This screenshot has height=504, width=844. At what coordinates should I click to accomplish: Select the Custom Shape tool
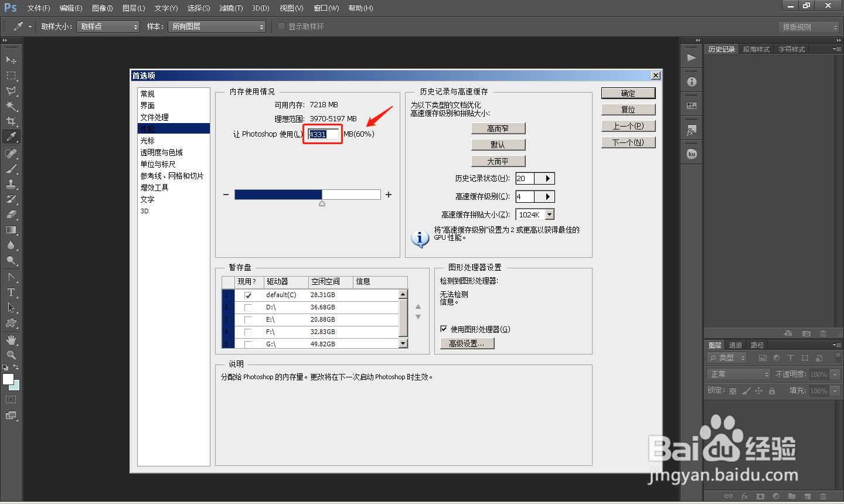pos(11,323)
